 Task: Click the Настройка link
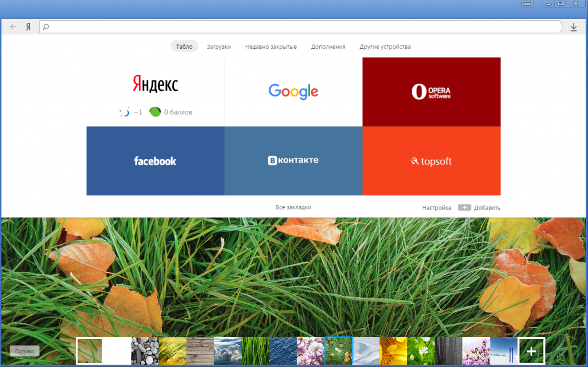click(x=436, y=207)
